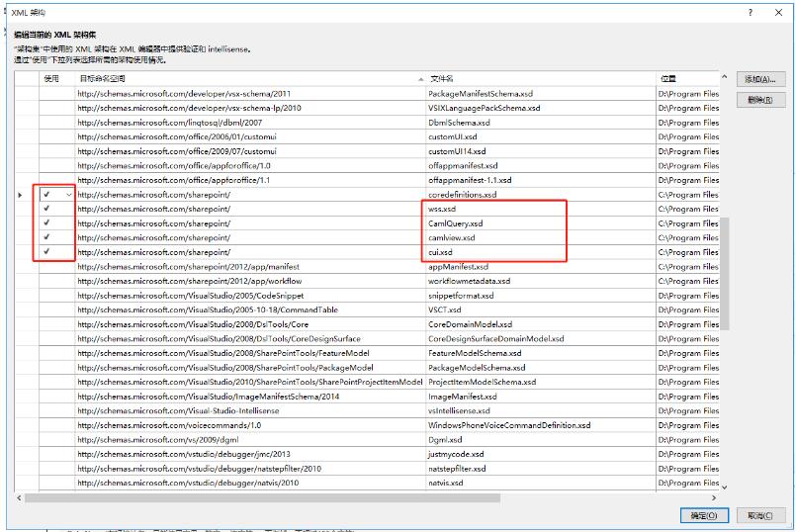
Task: Click the Use column header
Action: pyautogui.click(x=57, y=79)
